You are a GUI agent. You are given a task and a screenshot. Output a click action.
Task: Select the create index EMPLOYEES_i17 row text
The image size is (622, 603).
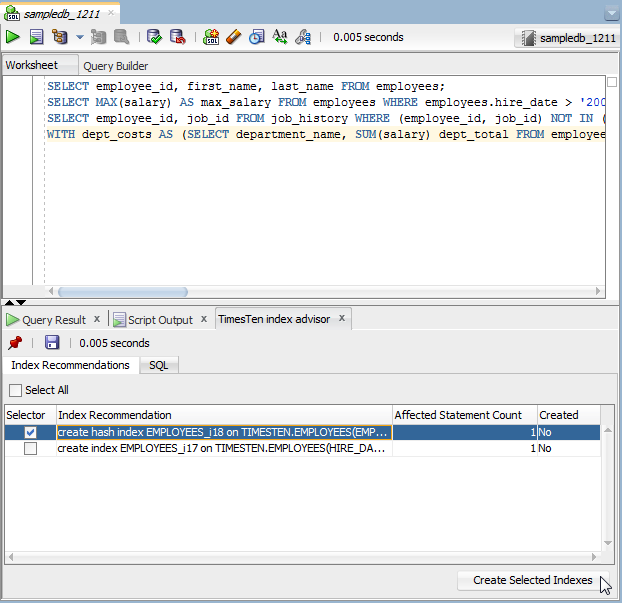(x=224, y=448)
